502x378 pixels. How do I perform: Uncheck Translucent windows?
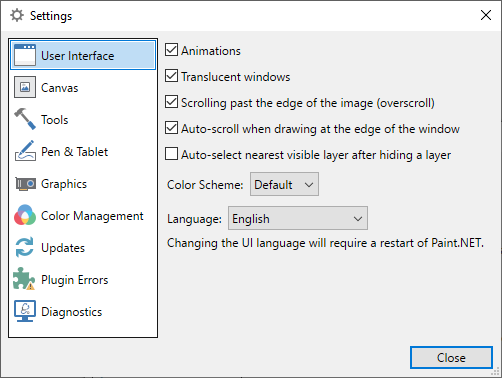coord(171,76)
